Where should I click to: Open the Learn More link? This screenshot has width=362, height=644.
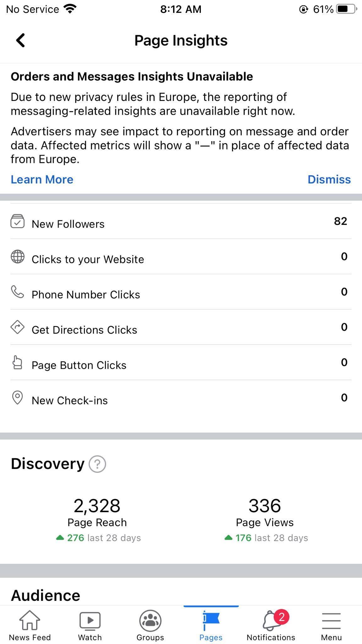tap(42, 180)
